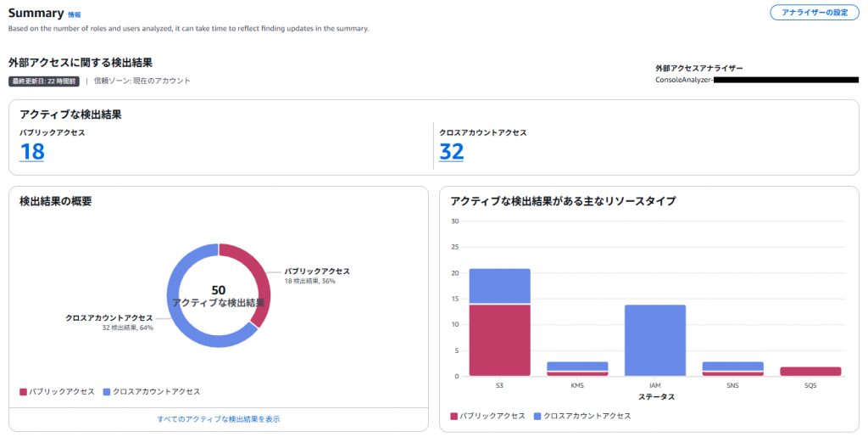Image resolution: width=868 pixels, height=437 pixels.
Task: Click すべてのアクティブな検出結果を表示 link
Action: point(218,419)
